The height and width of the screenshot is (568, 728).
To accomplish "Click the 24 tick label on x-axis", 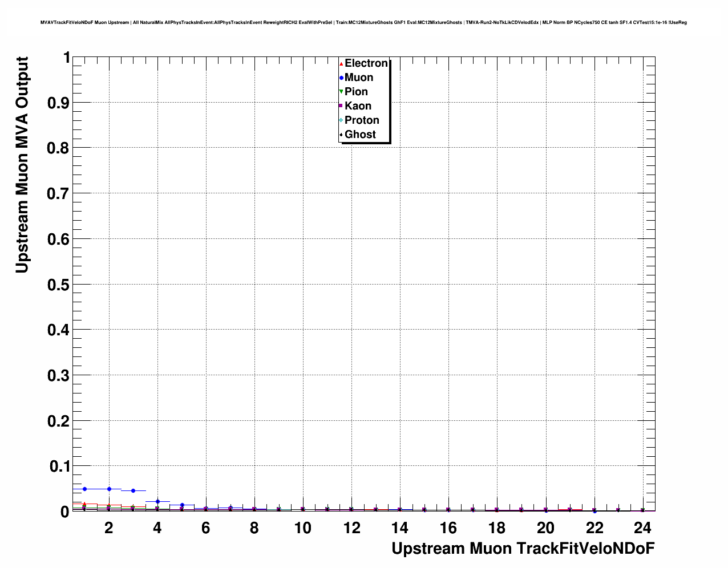I will pos(642,528).
